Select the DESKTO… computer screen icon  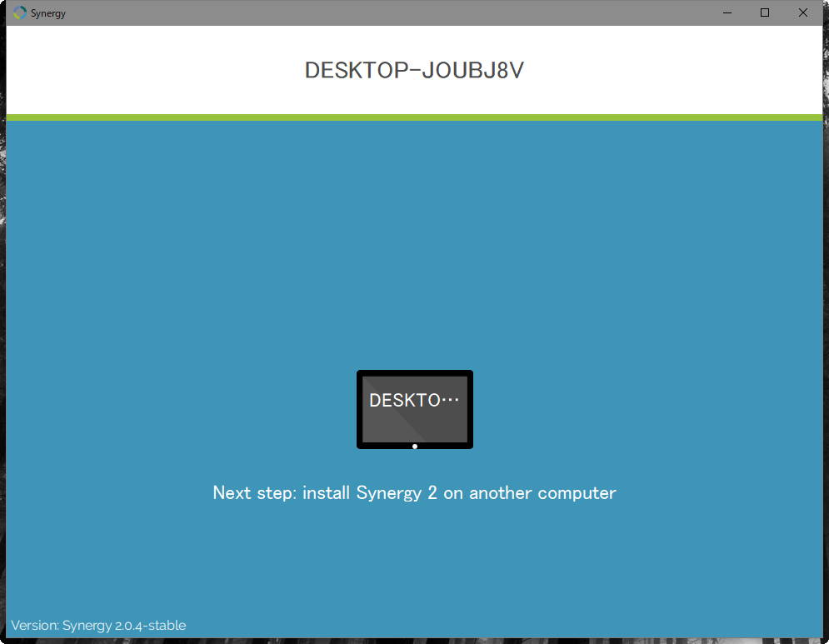pos(415,409)
